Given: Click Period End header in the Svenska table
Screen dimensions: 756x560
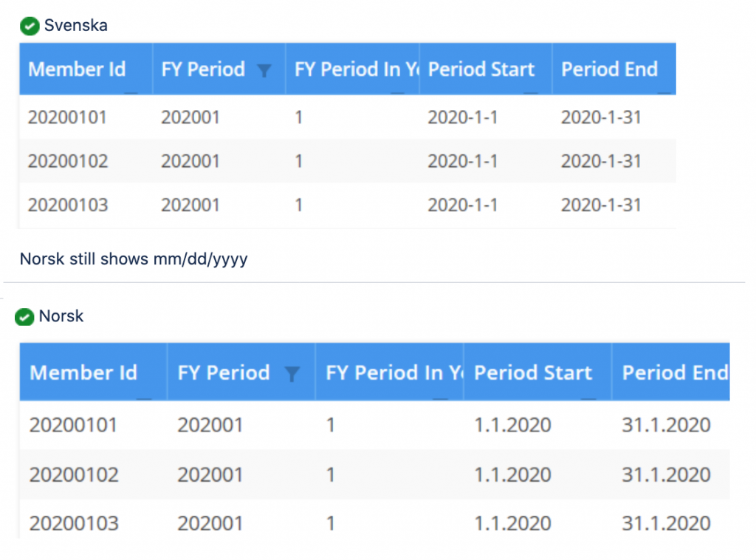Looking at the screenshot, I should pos(609,69).
